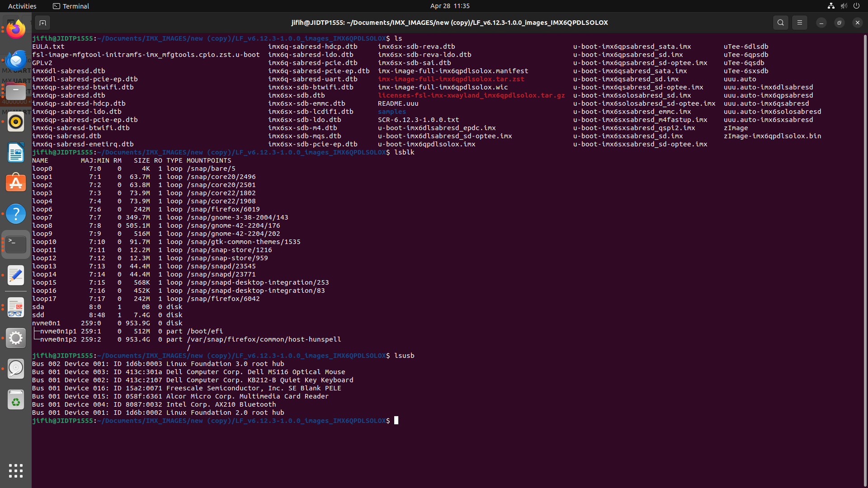This screenshot has height=488, width=868.
Task: Click the terminal scrollbar on the right
Action: pyautogui.click(x=865, y=181)
